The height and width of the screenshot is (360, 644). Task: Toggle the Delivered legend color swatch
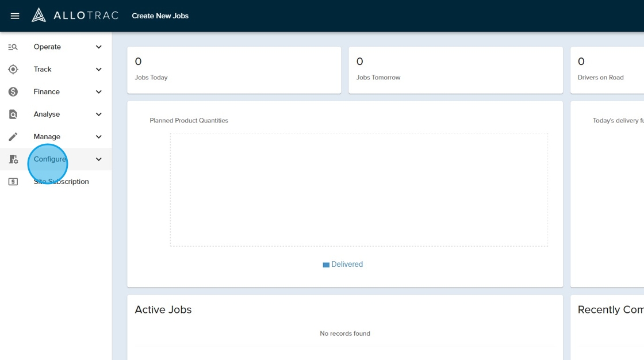click(x=326, y=265)
